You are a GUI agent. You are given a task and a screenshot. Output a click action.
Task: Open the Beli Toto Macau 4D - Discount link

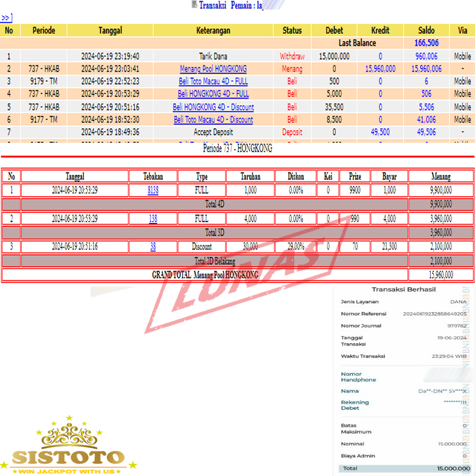click(213, 120)
